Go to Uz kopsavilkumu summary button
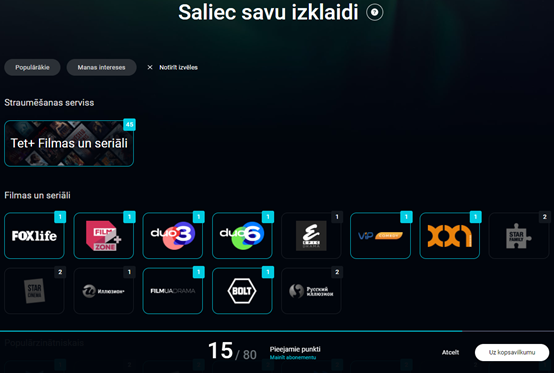Screen dimensions: 554x373 (512, 352)
